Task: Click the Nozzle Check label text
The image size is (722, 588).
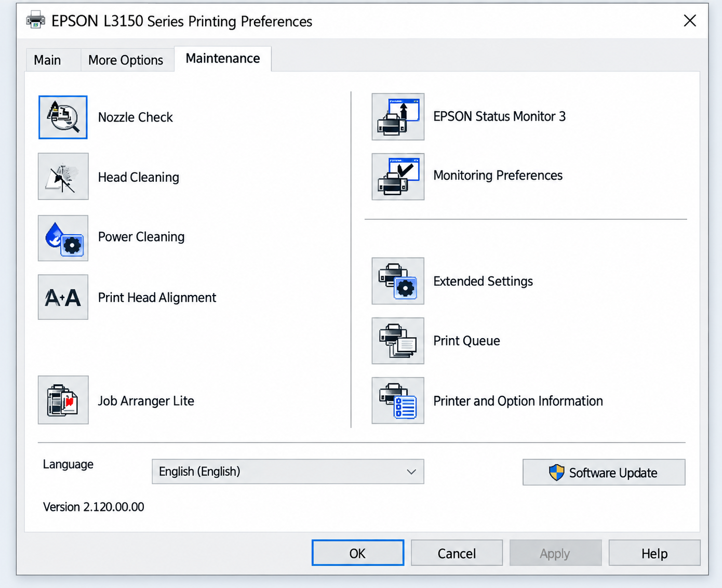Action: point(136,117)
